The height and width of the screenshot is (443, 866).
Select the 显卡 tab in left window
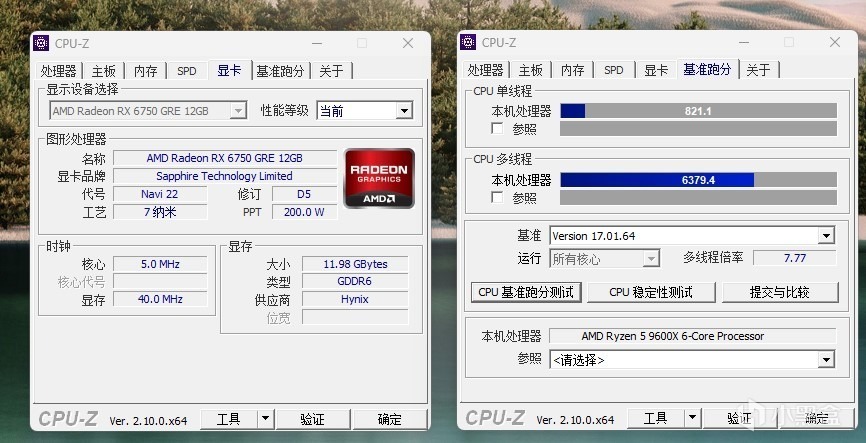(229, 70)
